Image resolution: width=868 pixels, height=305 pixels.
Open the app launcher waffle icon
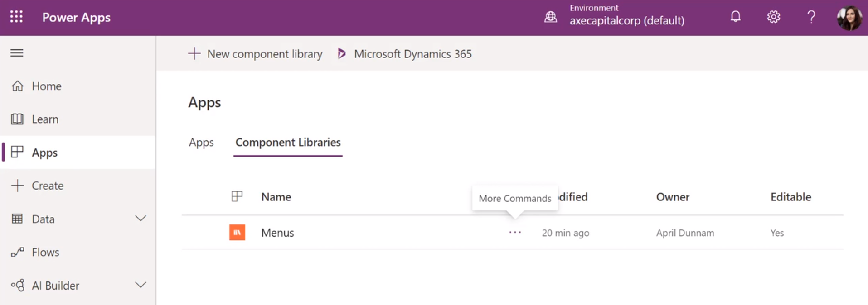point(16,17)
